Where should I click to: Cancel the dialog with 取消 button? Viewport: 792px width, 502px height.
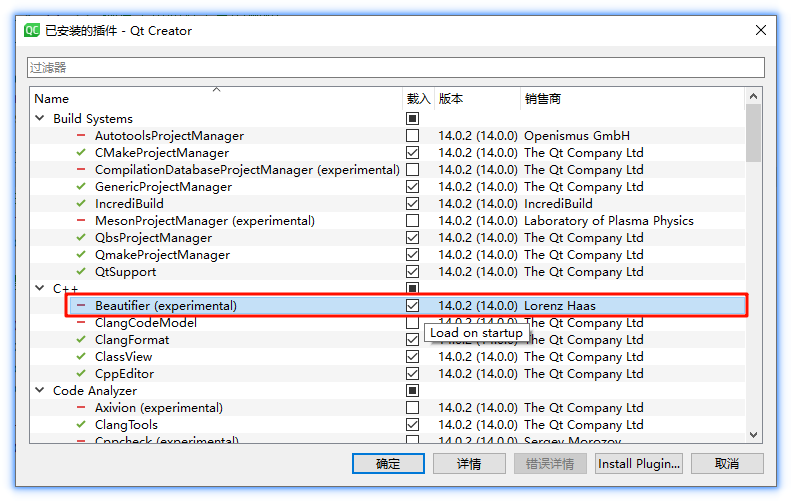point(727,464)
